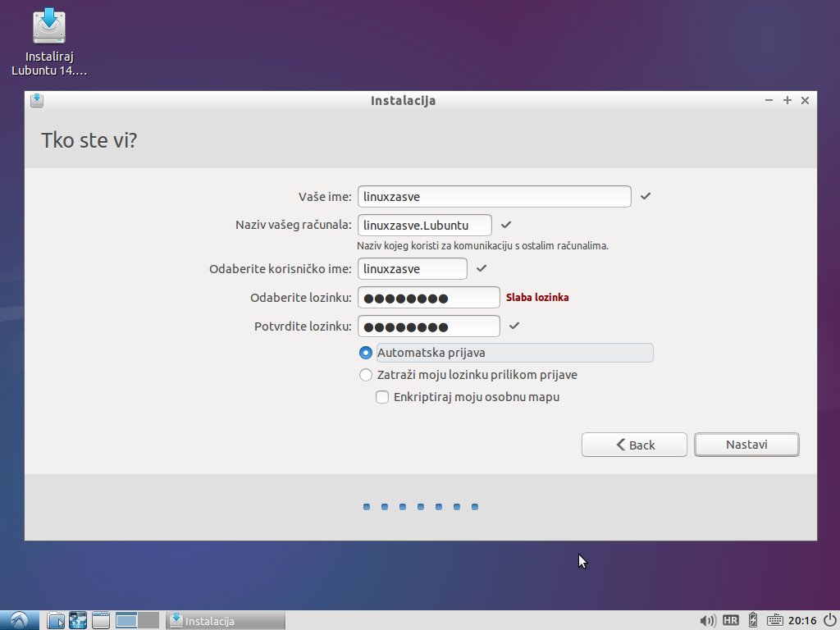Go back with the Back button
840x630 pixels.
pos(634,445)
